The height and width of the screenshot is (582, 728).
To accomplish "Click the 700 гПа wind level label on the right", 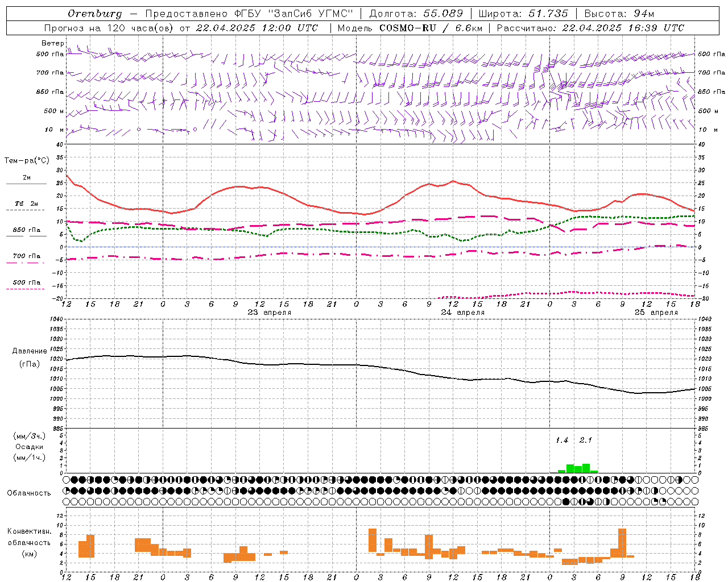I will [x=712, y=73].
